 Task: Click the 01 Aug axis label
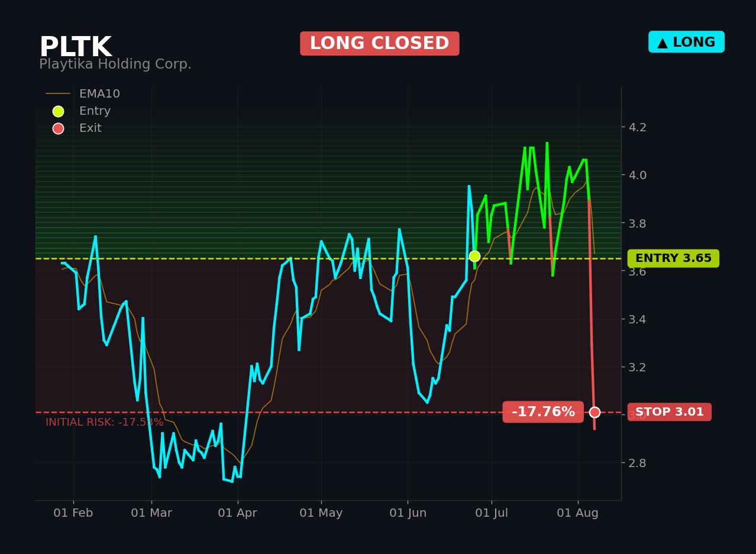coord(578,513)
